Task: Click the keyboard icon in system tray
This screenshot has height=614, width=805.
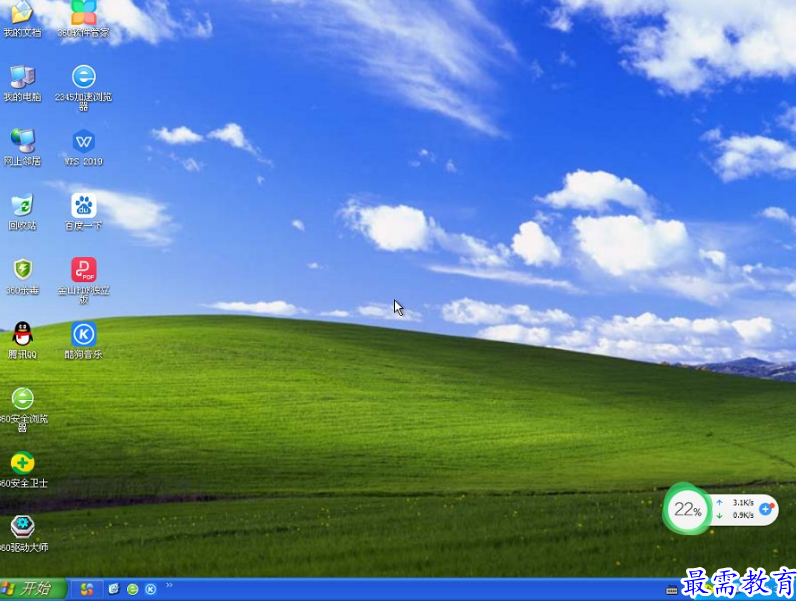Action: tap(672, 591)
